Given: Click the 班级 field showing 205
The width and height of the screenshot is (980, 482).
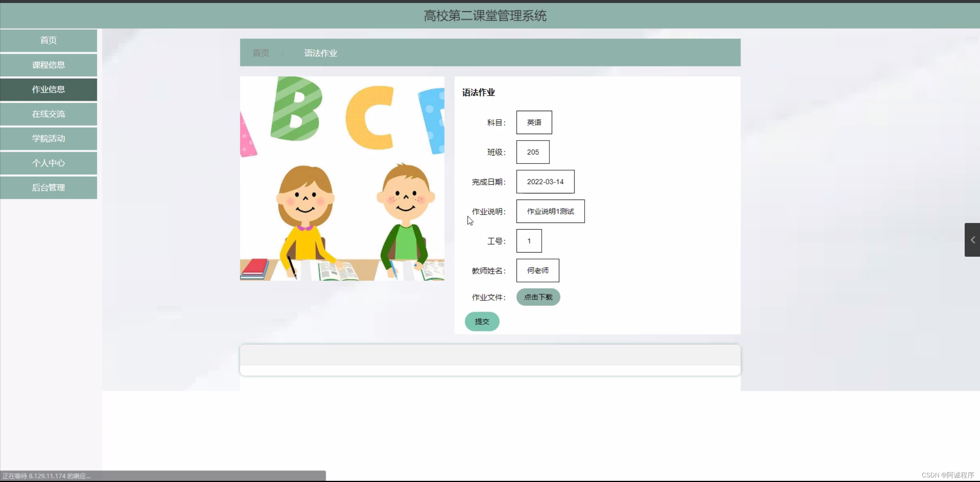Looking at the screenshot, I should click(533, 152).
